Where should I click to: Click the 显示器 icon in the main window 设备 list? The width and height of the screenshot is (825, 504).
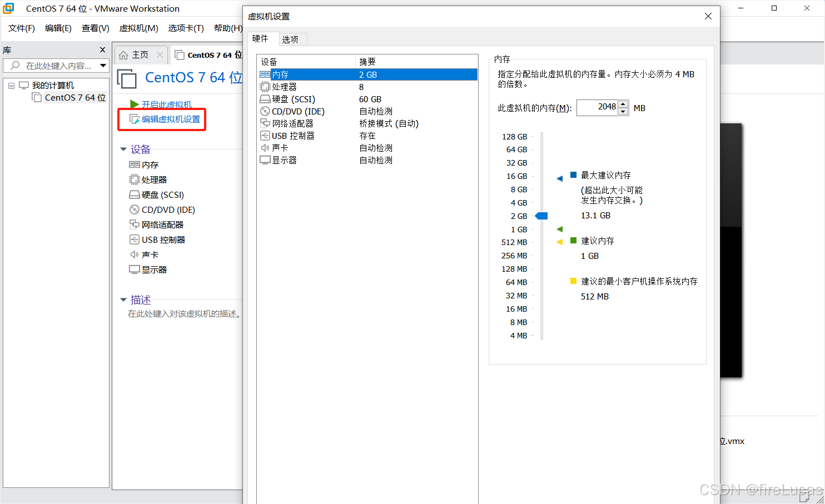[134, 270]
